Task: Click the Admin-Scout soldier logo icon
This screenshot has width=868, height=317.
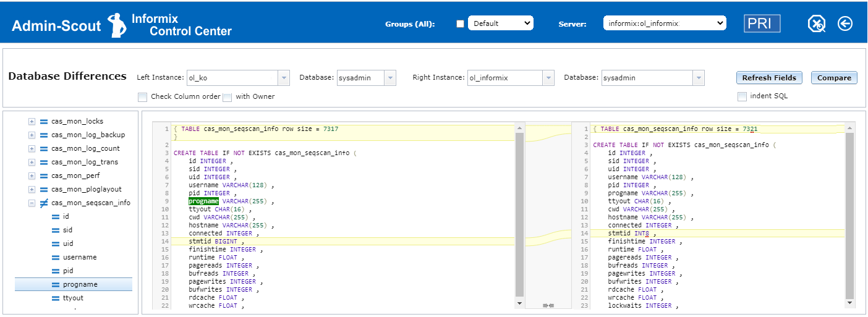Action: tap(117, 25)
